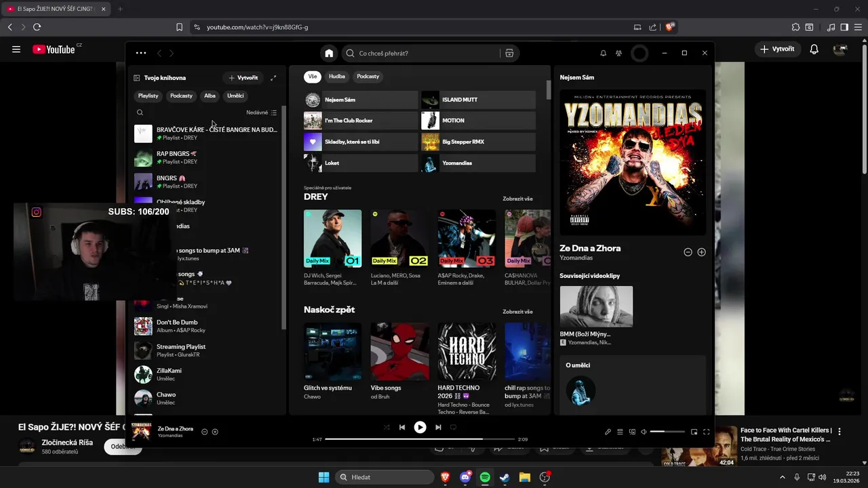Go back using Spotify back arrow
This screenshot has height=488, width=868.
click(x=159, y=53)
